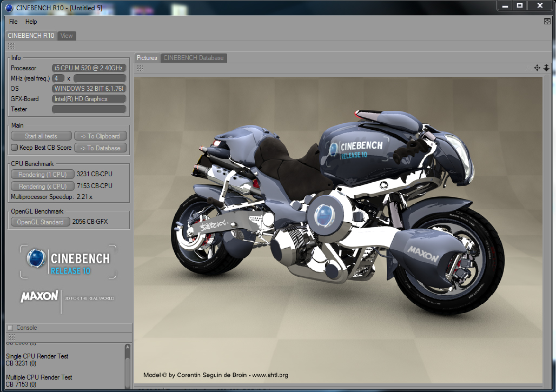Image resolution: width=556 pixels, height=392 pixels.
Task: Click the OS field showing WINDOWS 32 BIT
Action: click(x=89, y=89)
